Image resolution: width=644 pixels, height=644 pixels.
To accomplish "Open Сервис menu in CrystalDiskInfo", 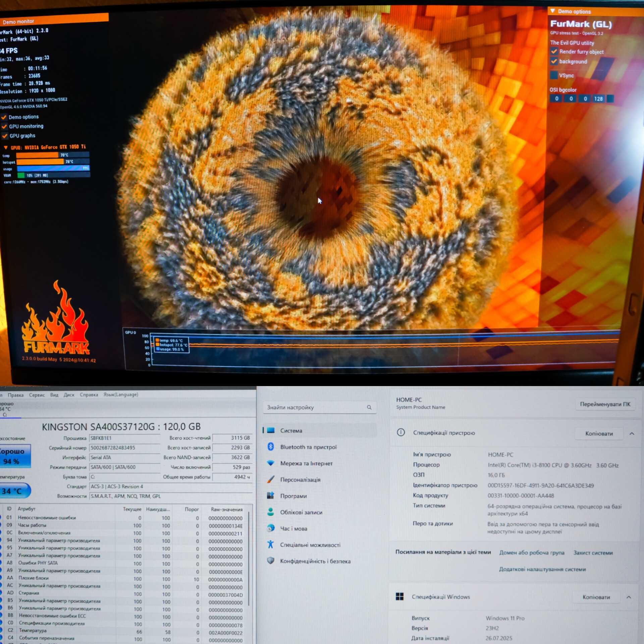I will click(37, 395).
